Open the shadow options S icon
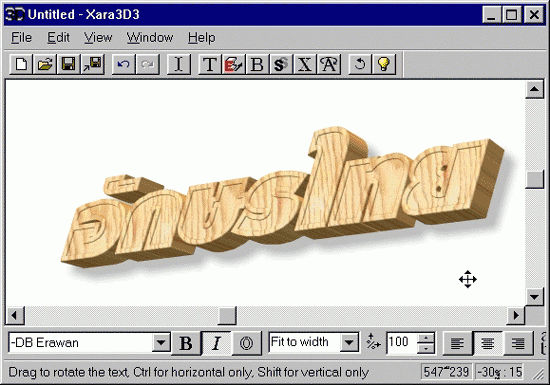Image resolution: width=550 pixels, height=385 pixels. tap(281, 64)
